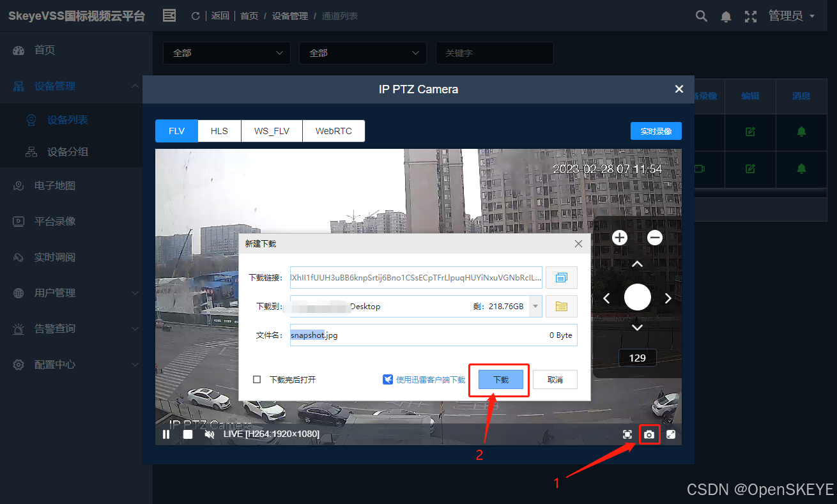This screenshot has width=837, height=504.
Task: Unmute the video player audio
Action: (209, 434)
